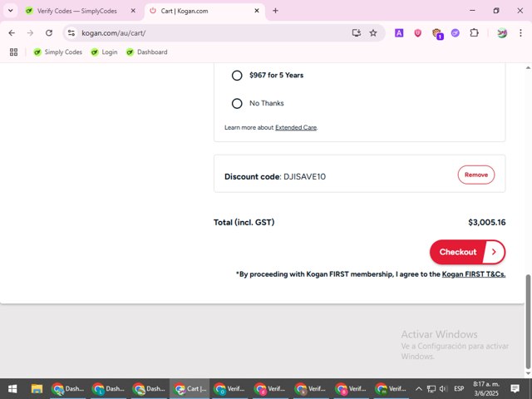The height and width of the screenshot is (399, 532).
Task: Open the tab search dropdown arrow
Action: pyautogui.click(x=11, y=11)
